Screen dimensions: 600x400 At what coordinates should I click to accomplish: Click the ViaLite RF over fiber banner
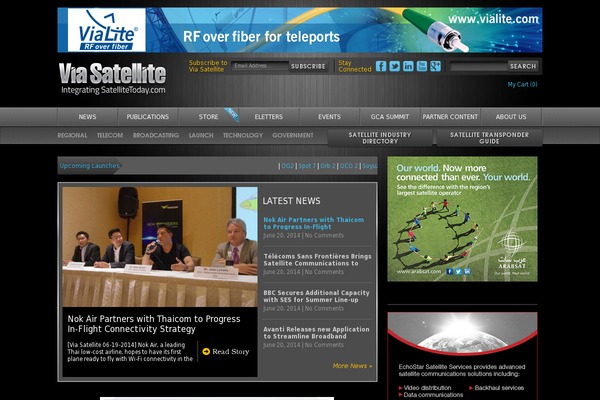click(300, 30)
